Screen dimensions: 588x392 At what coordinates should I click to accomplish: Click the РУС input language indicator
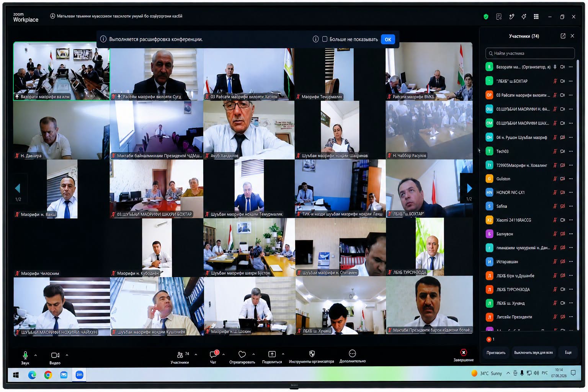tap(545, 373)
